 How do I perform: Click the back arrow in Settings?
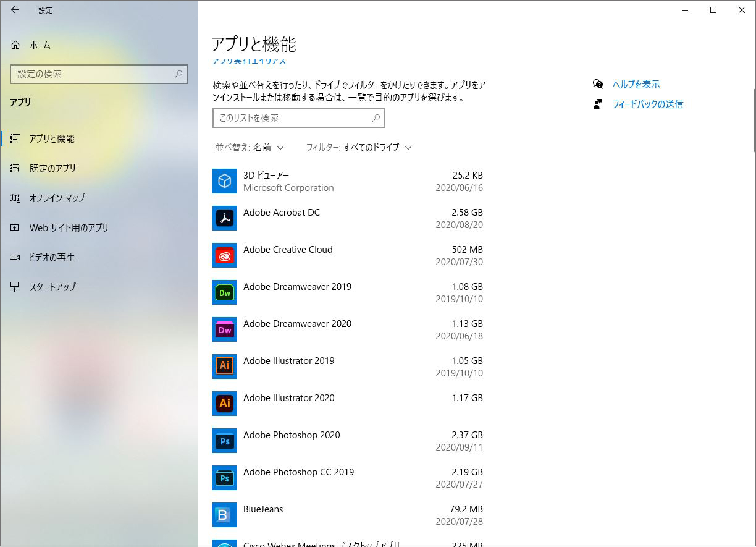[x=15, y=10]
